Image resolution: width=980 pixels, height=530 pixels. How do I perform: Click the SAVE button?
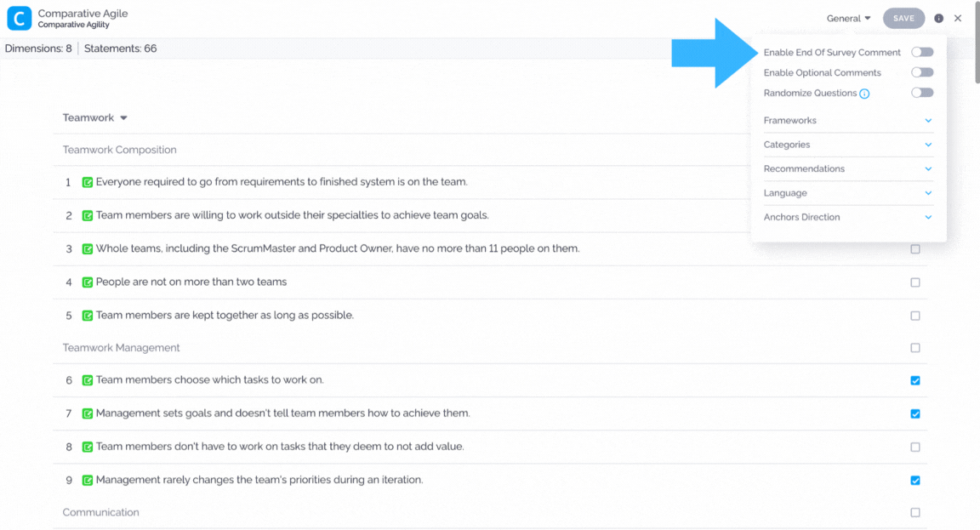click(x=903, y=18)
